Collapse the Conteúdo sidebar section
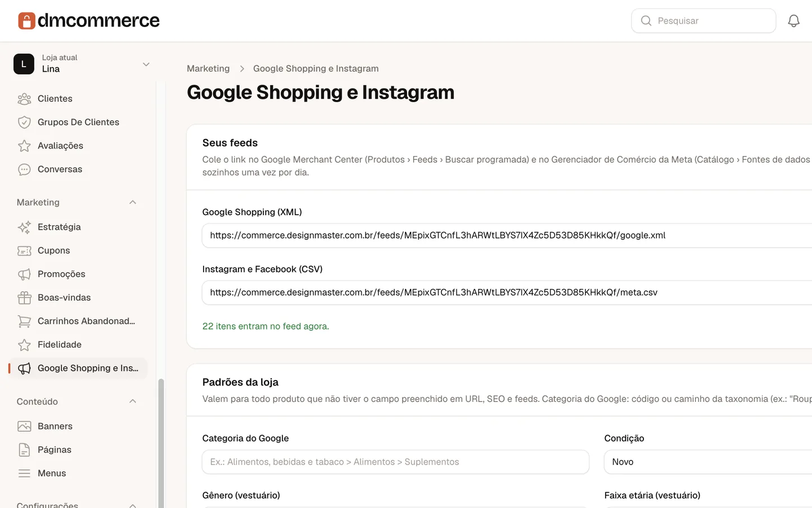This screenshot has height=508, width=812. point(133,401)
